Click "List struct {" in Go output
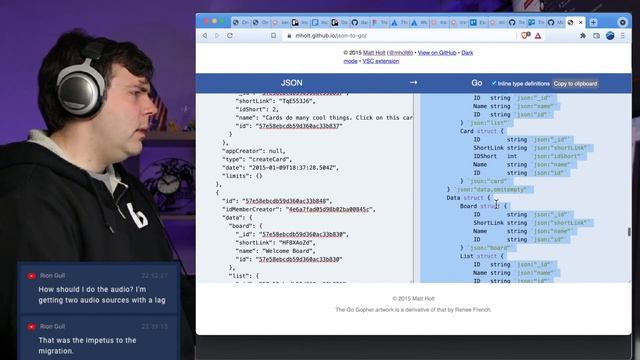This screenshot has width=640, height=360. coord(482,256)
